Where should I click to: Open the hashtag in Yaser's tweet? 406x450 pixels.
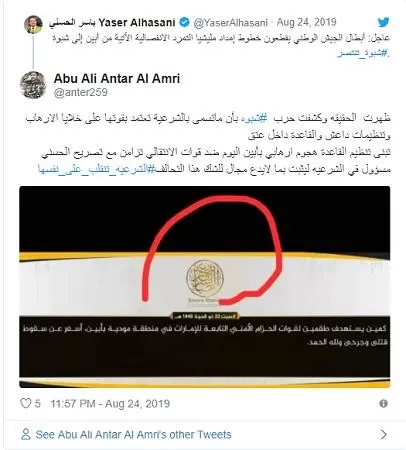click(x=363, y=53)
